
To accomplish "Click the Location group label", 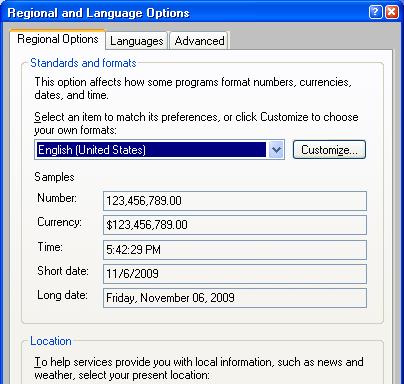I will tap(51, 341).
